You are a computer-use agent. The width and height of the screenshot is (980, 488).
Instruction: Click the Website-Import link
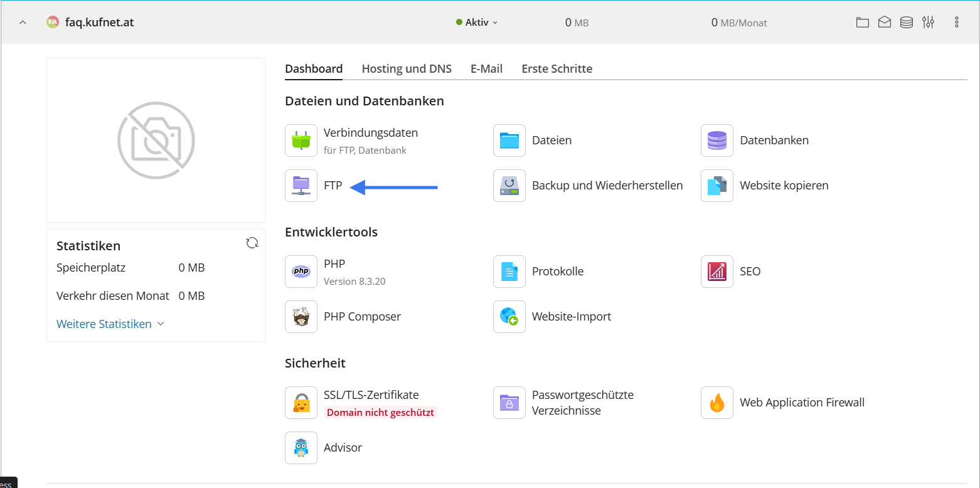571,317
